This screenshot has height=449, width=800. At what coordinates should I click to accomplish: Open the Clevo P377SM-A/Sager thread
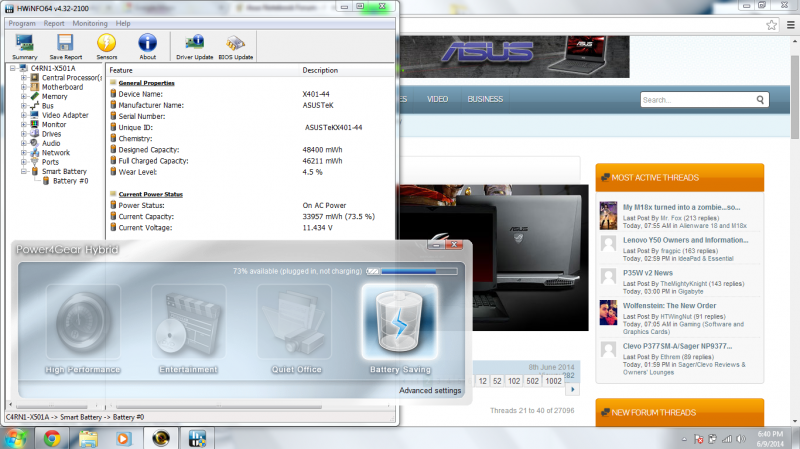click(x=677, y=346)
